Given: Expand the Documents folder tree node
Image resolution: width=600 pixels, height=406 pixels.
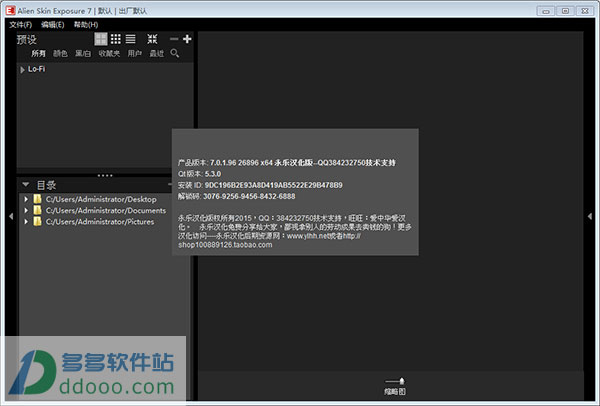Looking at the screenshot, I should tap(26, 210).
